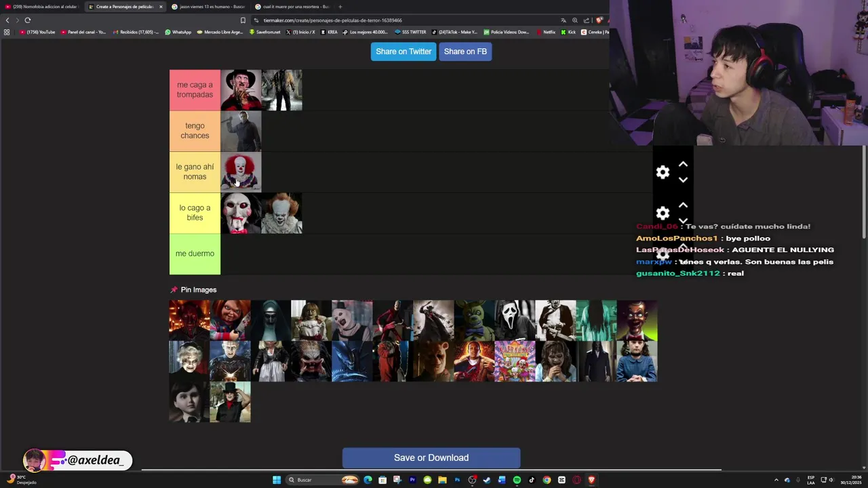Open the settings gear for 'lo cago a bifes' row

pos(663,213)
